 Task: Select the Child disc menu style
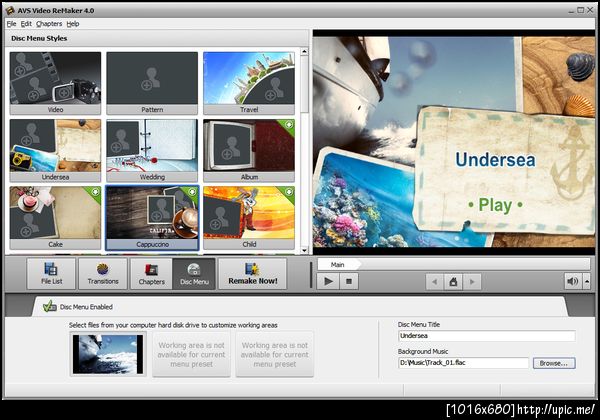(x=249, y=218)
